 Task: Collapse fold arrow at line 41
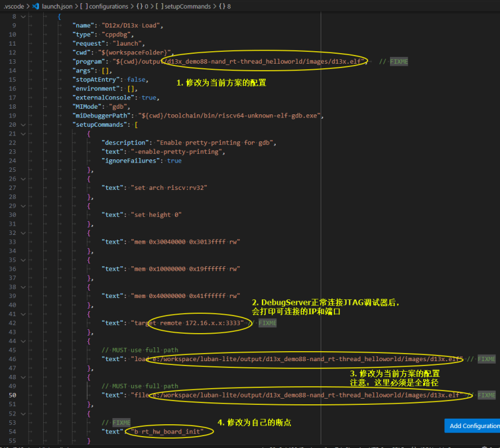pos(23,314)
